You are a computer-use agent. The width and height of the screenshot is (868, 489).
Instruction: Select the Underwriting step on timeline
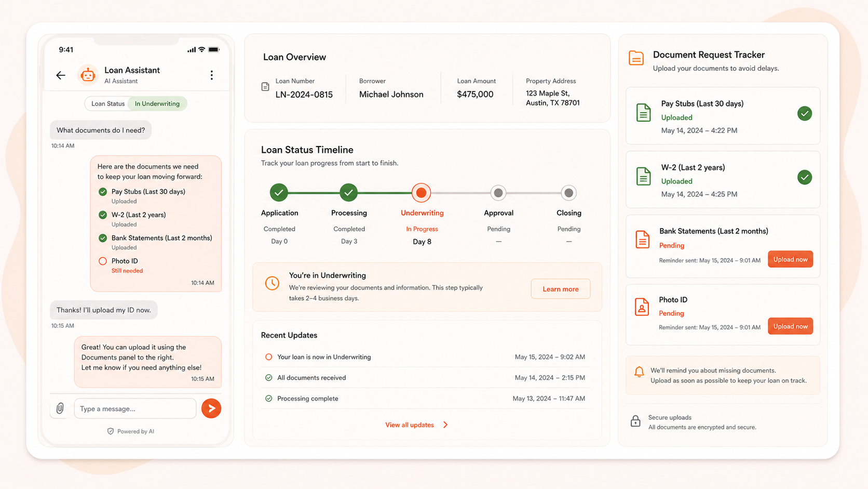[x=421, y=193]
